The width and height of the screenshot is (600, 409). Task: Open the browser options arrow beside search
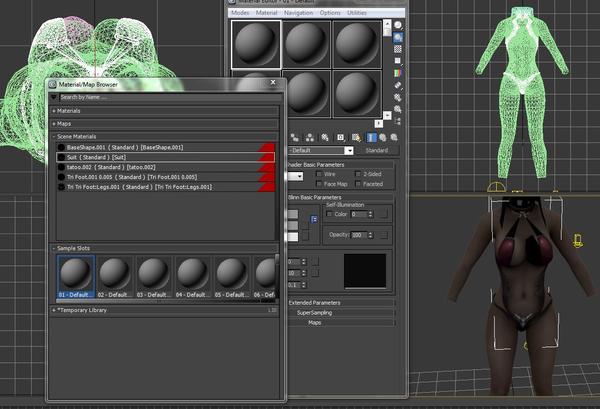pos(54,97)
